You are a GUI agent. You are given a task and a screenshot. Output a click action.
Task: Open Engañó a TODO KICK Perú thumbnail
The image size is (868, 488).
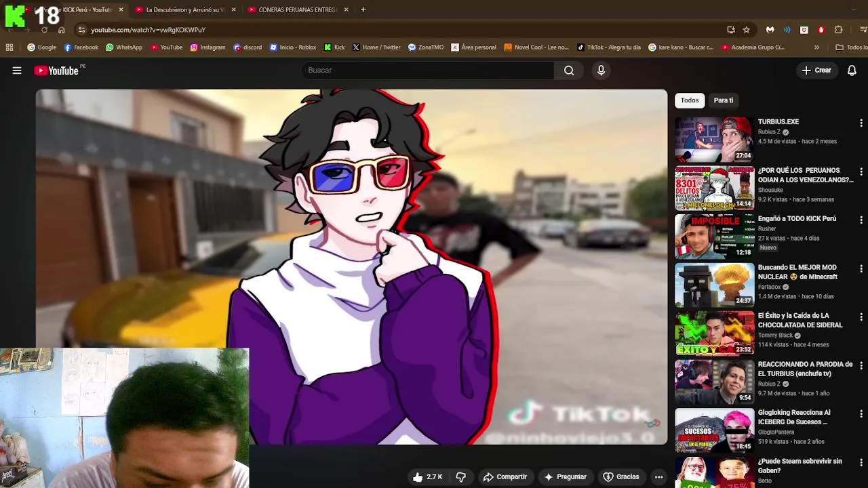point(714,237)
